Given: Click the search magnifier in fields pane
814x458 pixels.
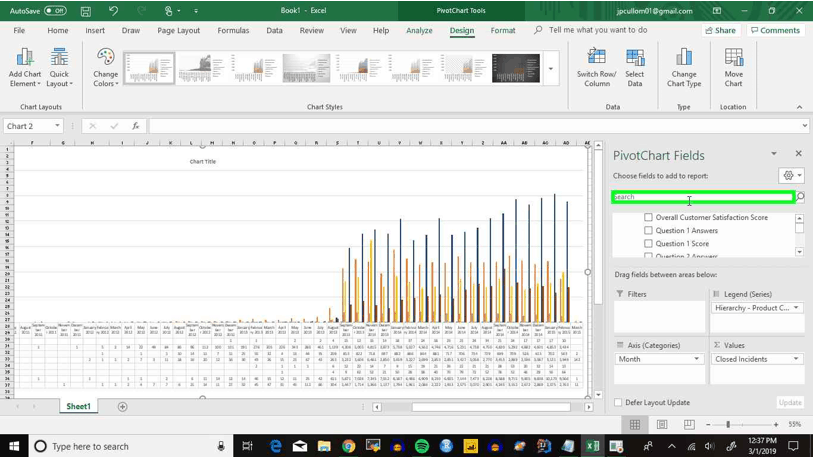Looking at the screenshot, I should tap(800, 197).
